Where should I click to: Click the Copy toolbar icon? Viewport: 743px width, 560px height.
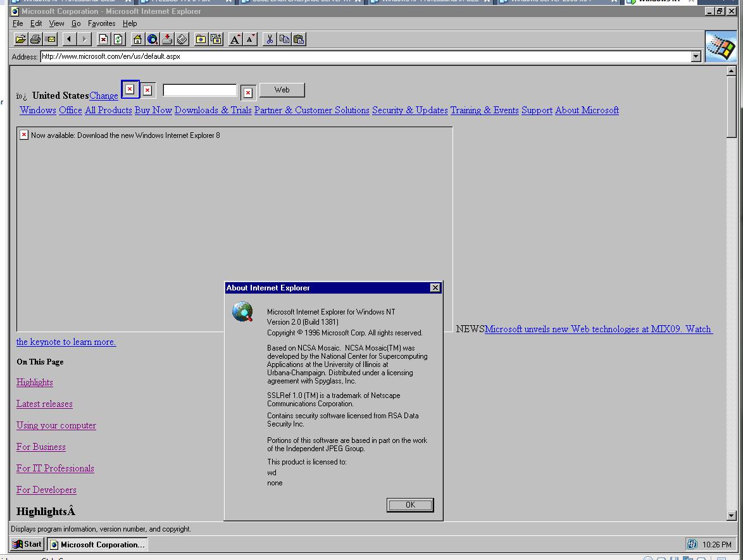(284, 39)
